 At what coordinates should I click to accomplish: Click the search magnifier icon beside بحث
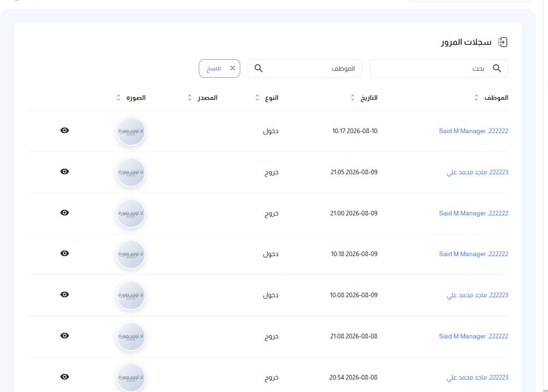(x=497, y=68)
